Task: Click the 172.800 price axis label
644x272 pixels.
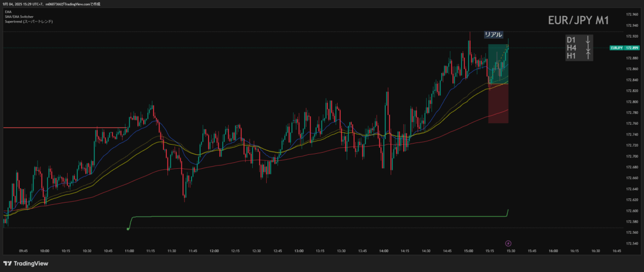Action: (x=632, y=102)
